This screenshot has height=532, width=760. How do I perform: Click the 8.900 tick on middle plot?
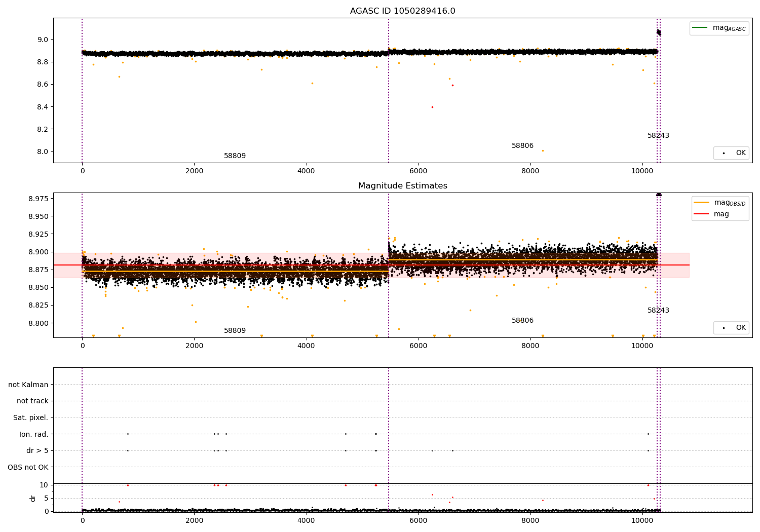39,252
